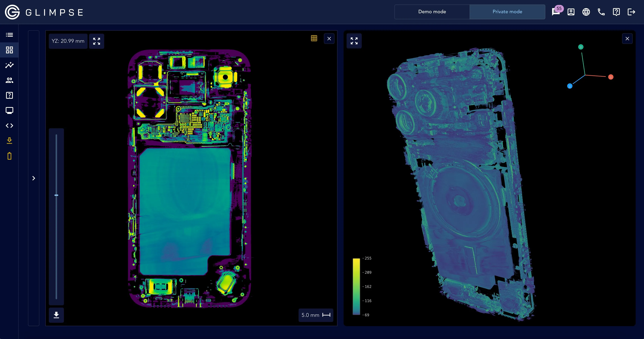The height and width of the screenshot is (339, 644).
Task: Switch to Private mode
Action: 507,12
